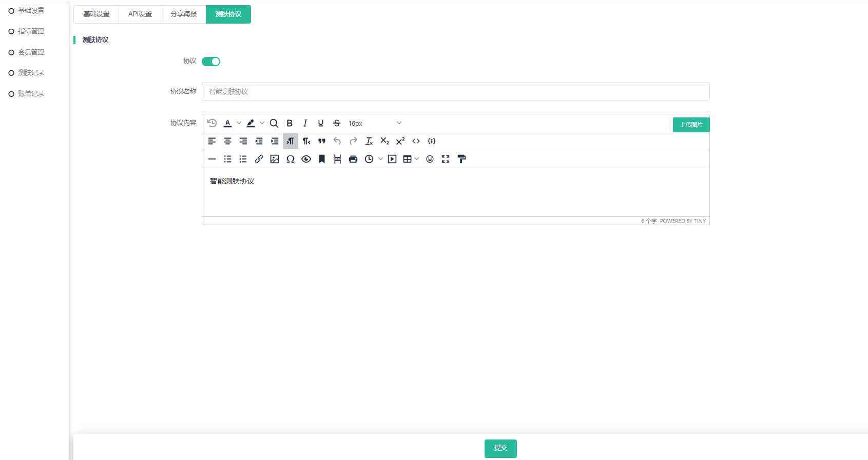Image resolution: width=868 pixels, height=460 pixels.
Task: Clear formatting from selection
Action: pyautogui.click(x=369, y=141)
